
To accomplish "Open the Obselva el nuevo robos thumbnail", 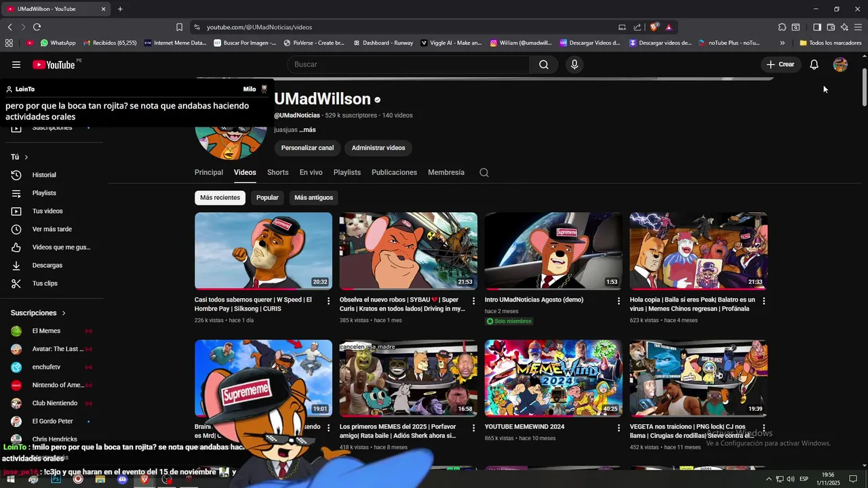I will pos(408,251).
